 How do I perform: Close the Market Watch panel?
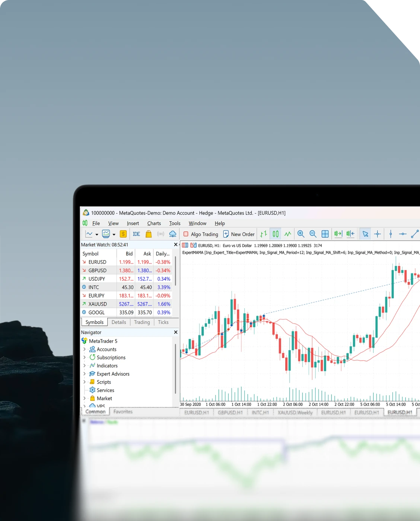pos(176,244)
